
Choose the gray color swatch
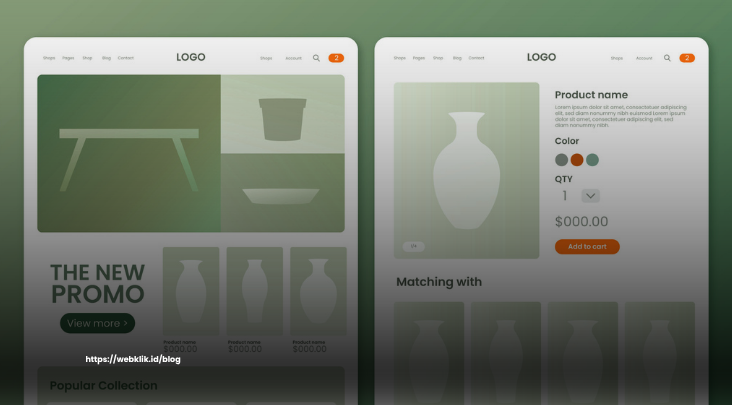point(562,160)
